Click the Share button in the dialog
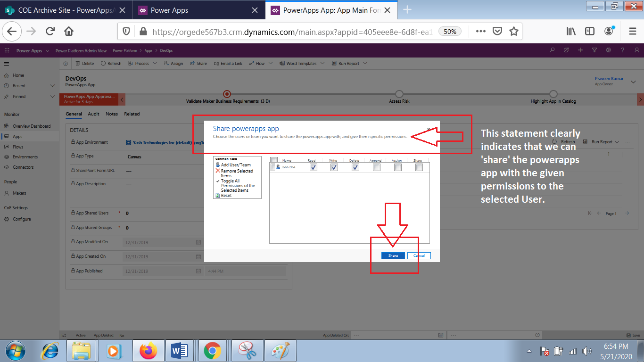 coord(392,255)
